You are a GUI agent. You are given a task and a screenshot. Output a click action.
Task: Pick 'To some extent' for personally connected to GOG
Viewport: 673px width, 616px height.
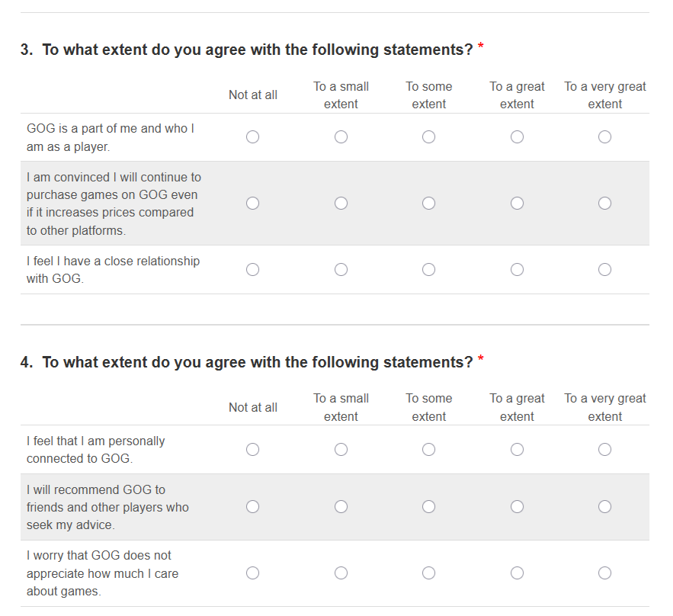pyautogui.click(x=429, y=450)
